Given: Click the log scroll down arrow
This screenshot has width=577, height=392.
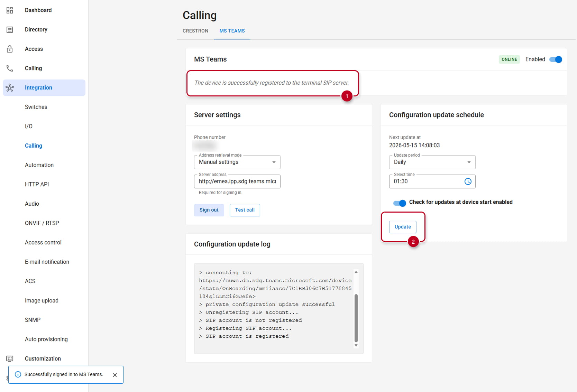Looking at the screenshot, I should (x=356, y=345).
